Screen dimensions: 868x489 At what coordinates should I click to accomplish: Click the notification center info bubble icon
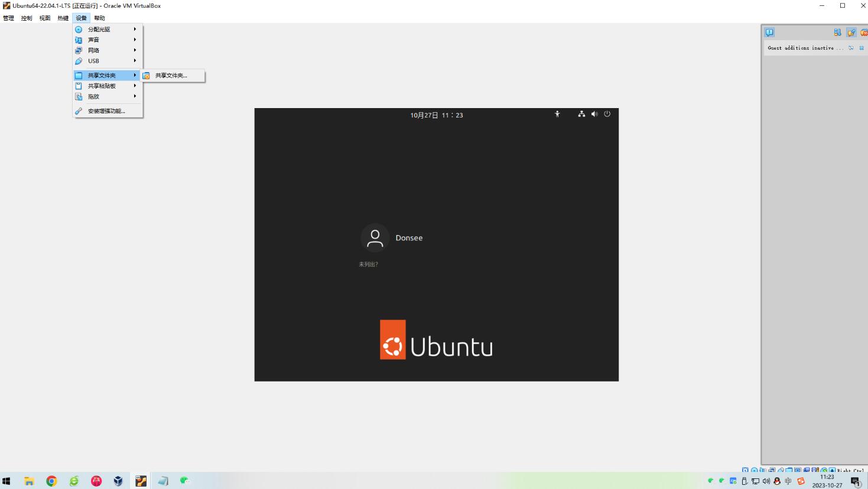click(x=769, y=32)
